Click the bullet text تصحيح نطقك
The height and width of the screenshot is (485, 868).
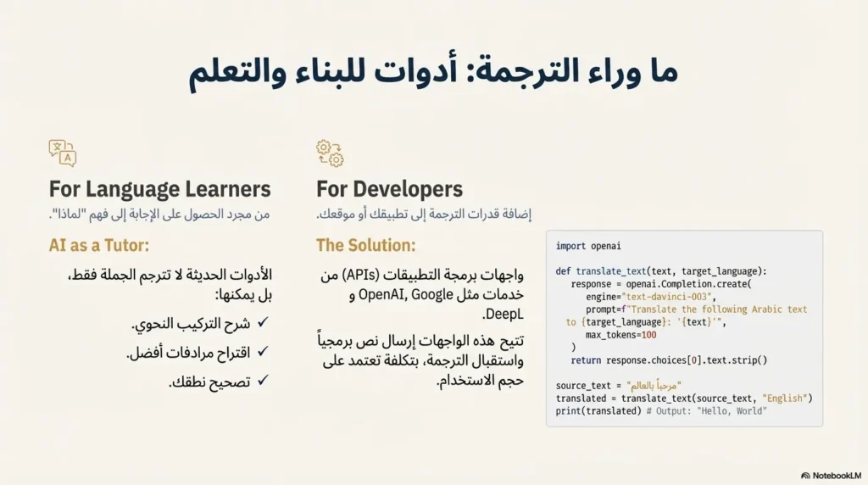210,382
